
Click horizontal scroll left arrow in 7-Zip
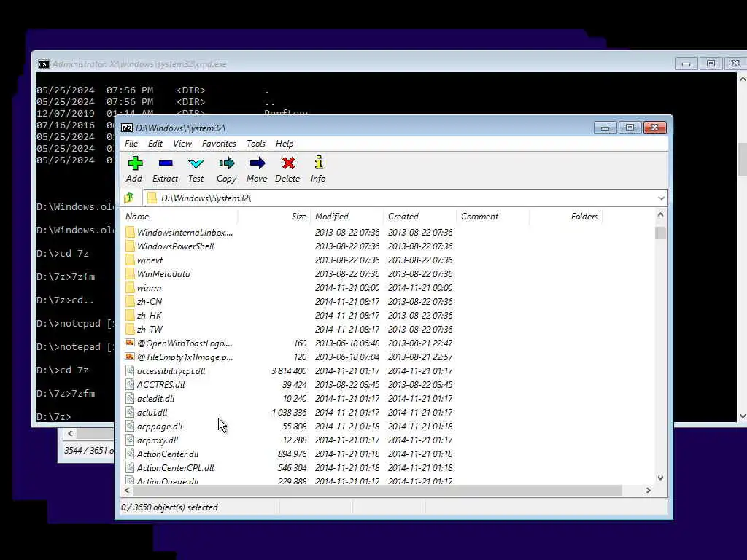[x=127, y=490]
